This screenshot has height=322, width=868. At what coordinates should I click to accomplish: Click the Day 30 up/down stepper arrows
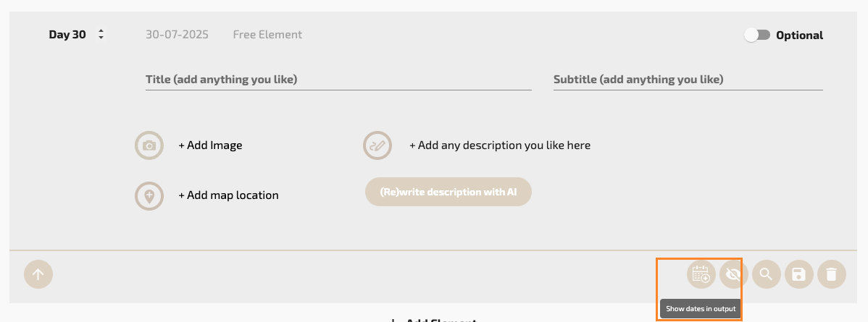tap(101, 34)
